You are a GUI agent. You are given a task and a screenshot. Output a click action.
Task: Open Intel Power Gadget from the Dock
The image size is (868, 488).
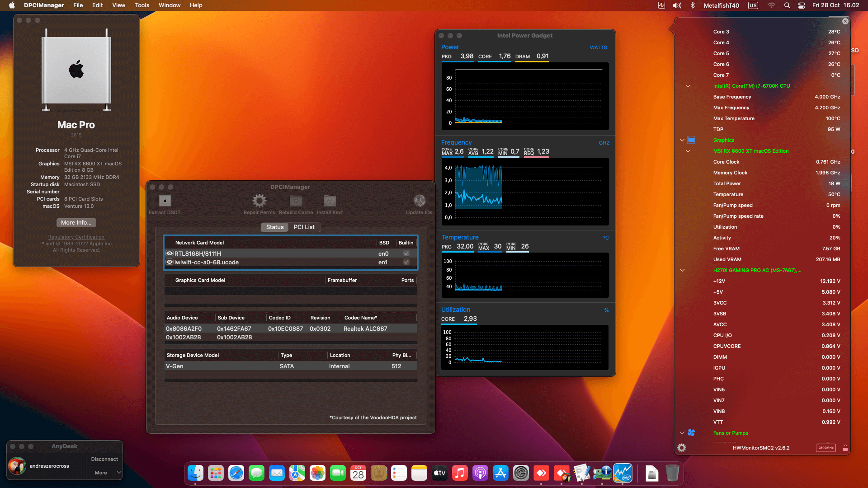pos(622,473)
